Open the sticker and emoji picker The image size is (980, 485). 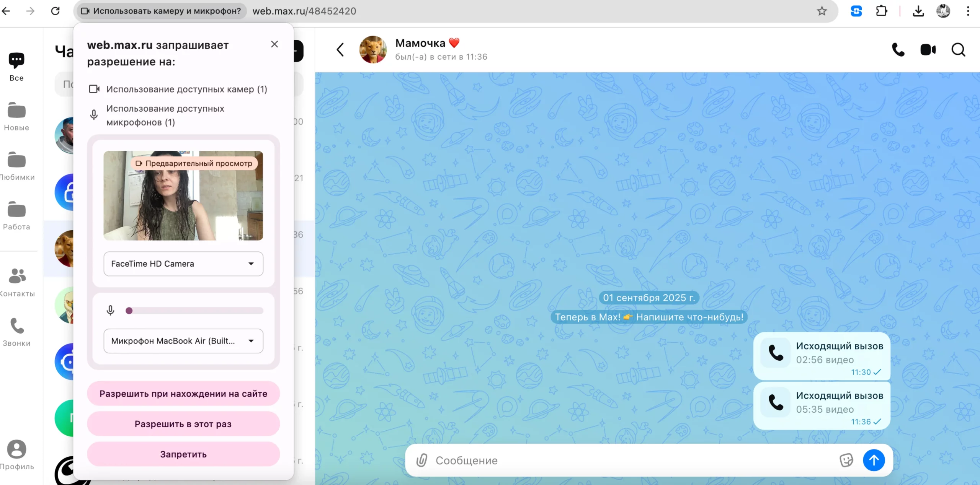click(846, 460)
